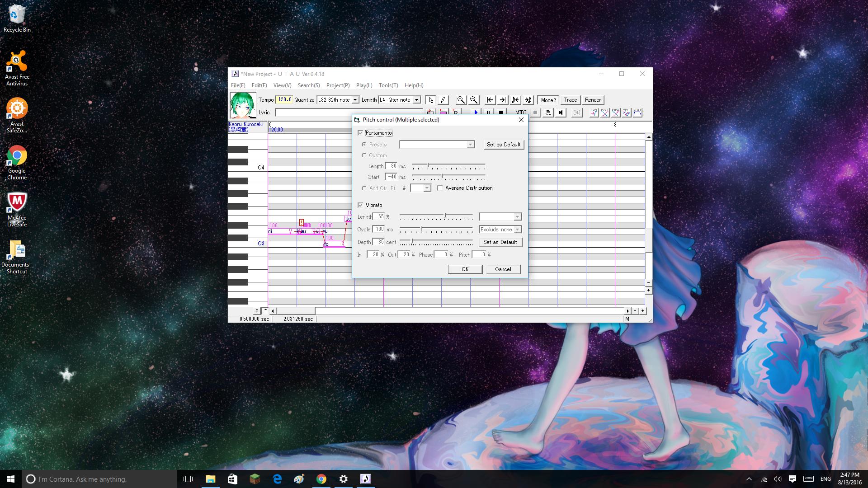Click the vibrato Cycle slider
868x488 pixels.
click(436, 230)
